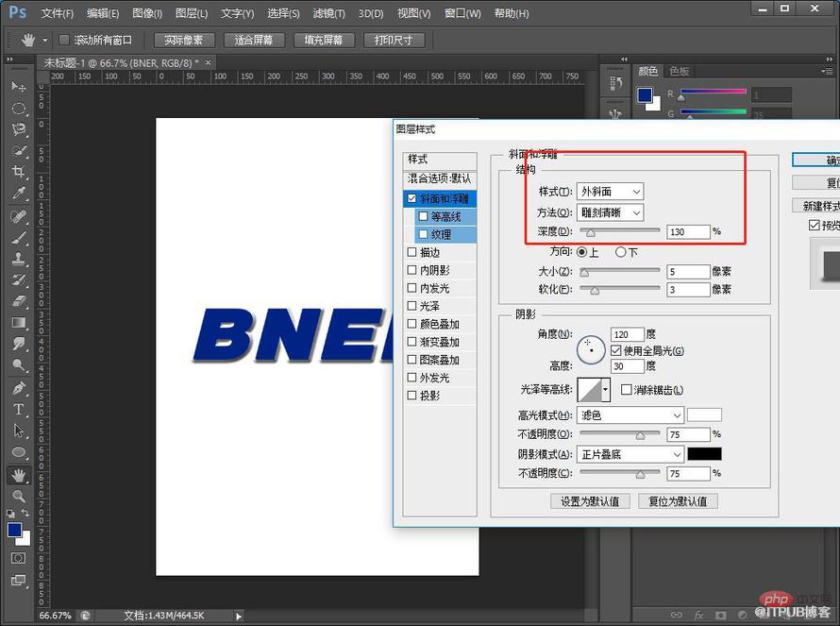Click the 适合屏幕 button
This screenshot has width=840, height=626.
coord(253,41)
